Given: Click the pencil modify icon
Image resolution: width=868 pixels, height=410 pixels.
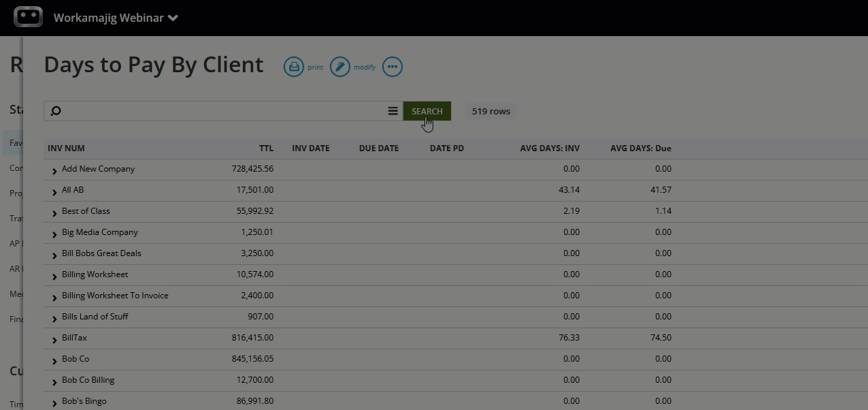Looking at the screenshot, I should click(340, 67).
